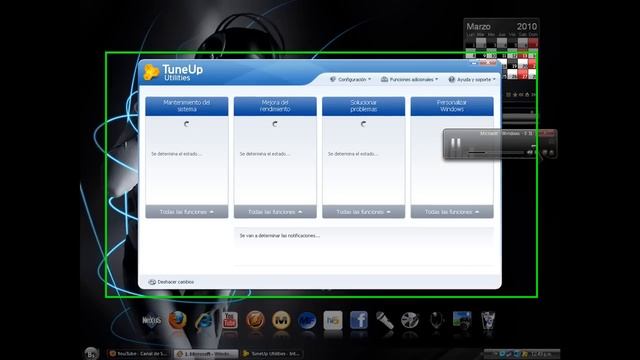Click the microphone dock icon

[x=384, y=320]
